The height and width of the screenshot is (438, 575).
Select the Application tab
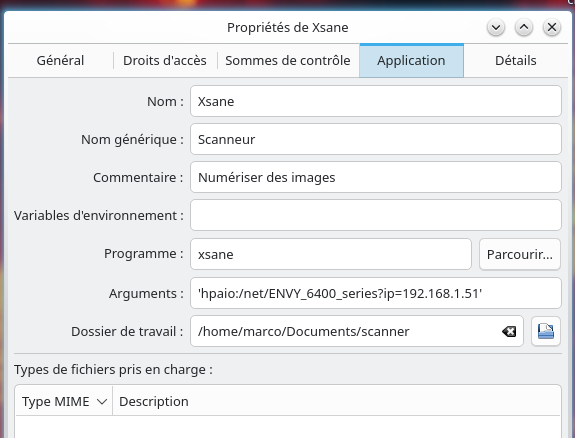[411, 61]
